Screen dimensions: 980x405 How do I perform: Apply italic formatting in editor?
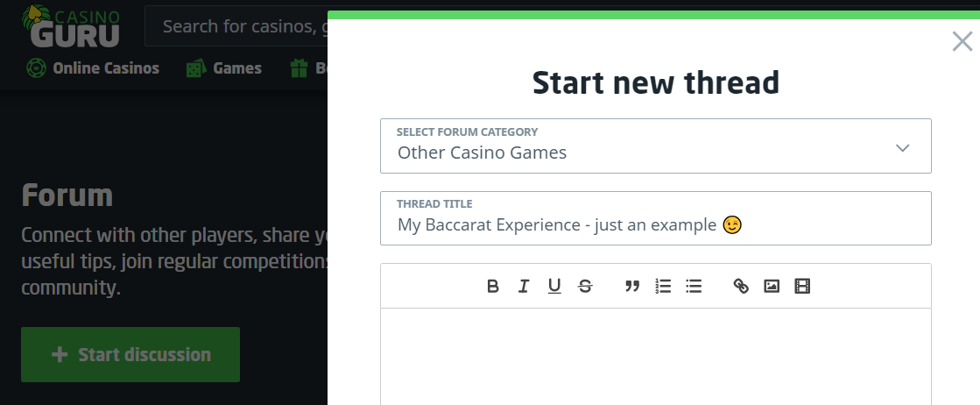tap(524, 286)
